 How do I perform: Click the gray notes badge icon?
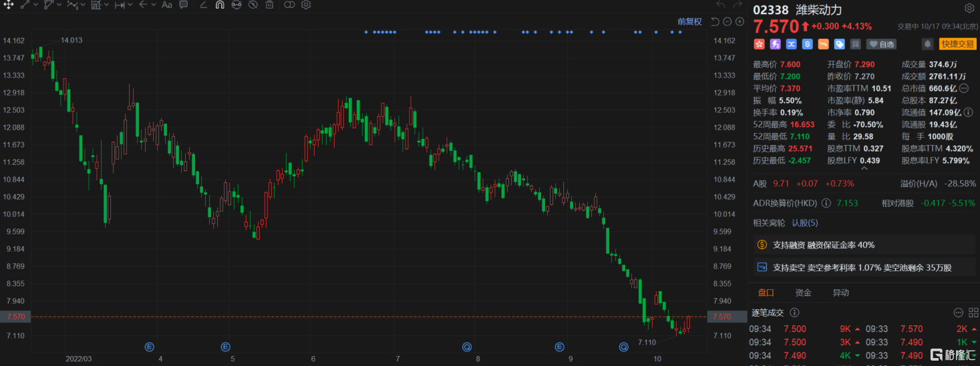pos(855,44)
